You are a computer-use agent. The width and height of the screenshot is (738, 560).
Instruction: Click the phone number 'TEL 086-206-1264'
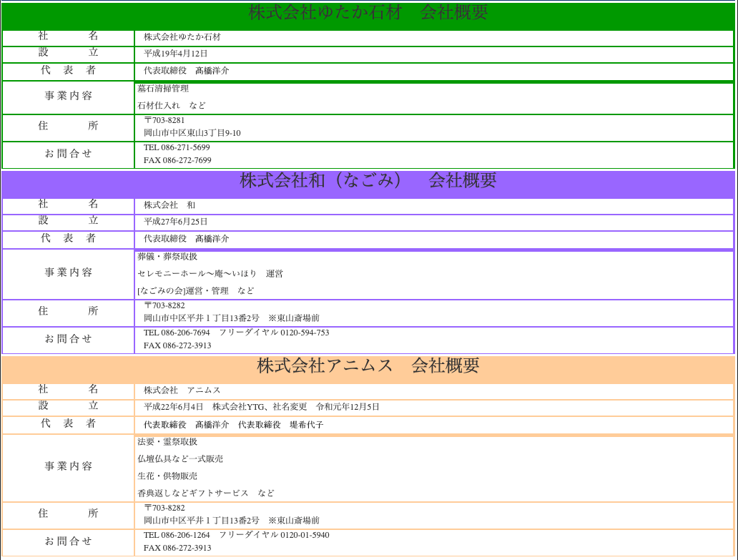coord(177,535)
